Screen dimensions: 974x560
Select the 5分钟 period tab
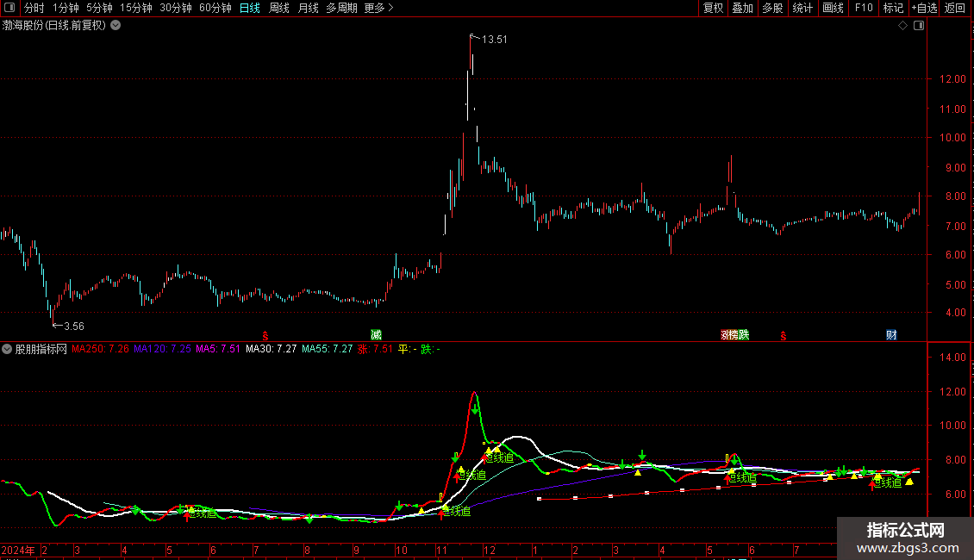tap(99, 8)
